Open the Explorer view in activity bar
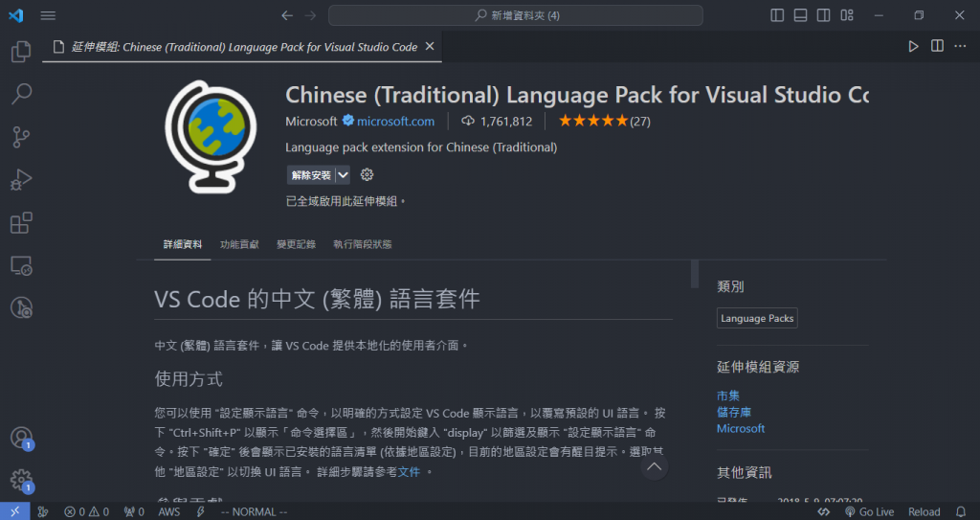Viewport: 980px width, 520px height. (21, 52)
